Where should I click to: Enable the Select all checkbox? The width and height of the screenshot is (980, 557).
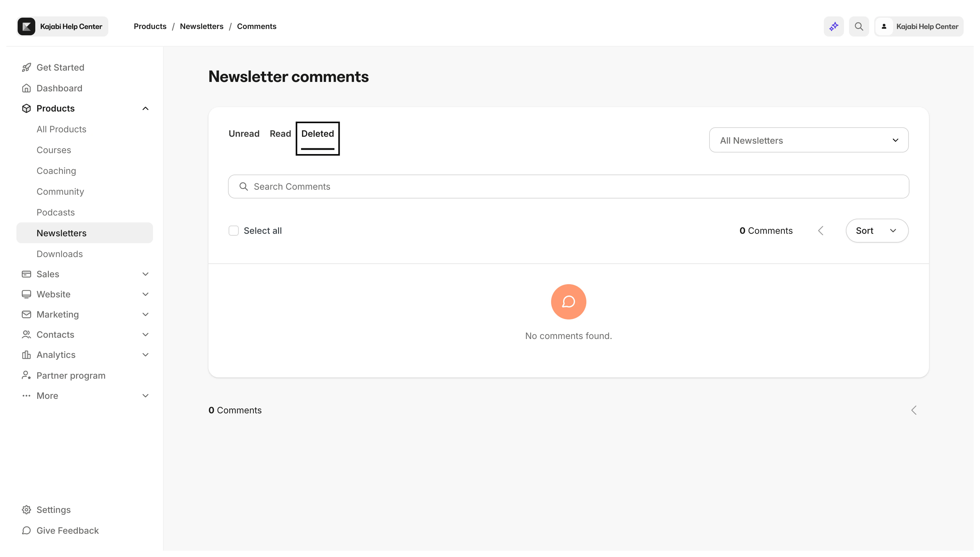coord(234,230)
